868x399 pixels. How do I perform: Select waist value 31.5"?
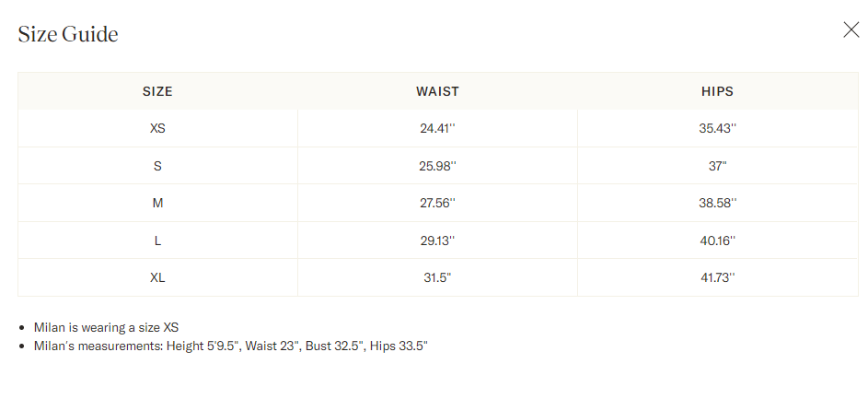[x=438, y=277]
